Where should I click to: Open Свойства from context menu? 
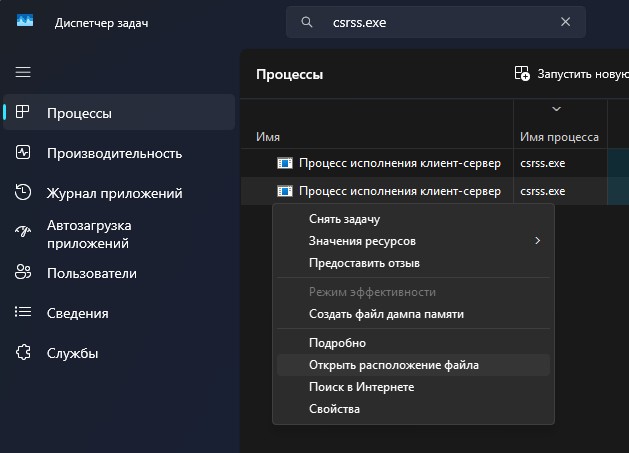(413, 409)
